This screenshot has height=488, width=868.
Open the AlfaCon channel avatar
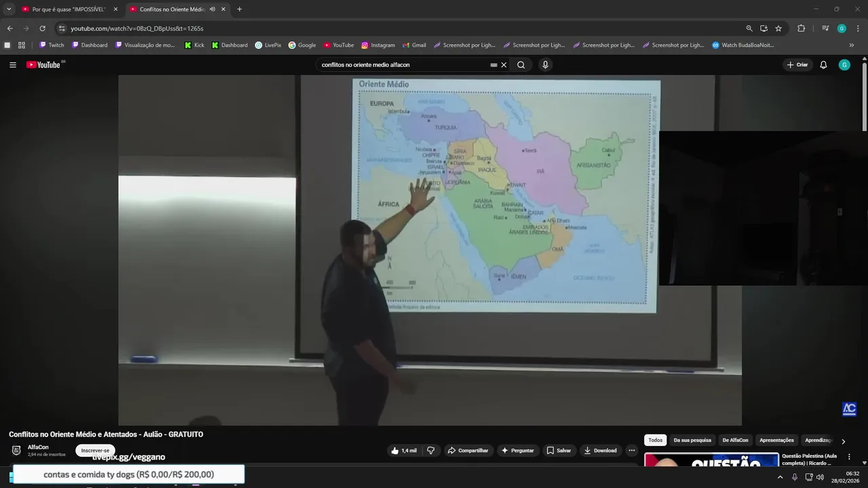pos(16,451)
